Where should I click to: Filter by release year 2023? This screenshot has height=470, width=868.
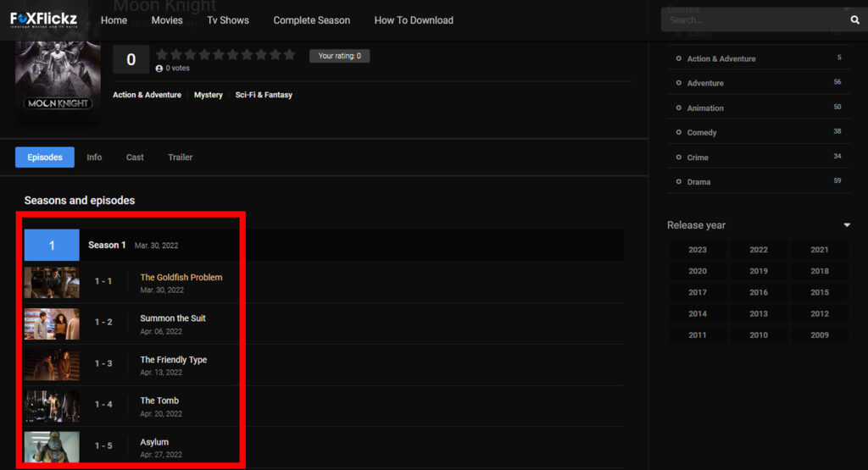(x=698, y=250)
